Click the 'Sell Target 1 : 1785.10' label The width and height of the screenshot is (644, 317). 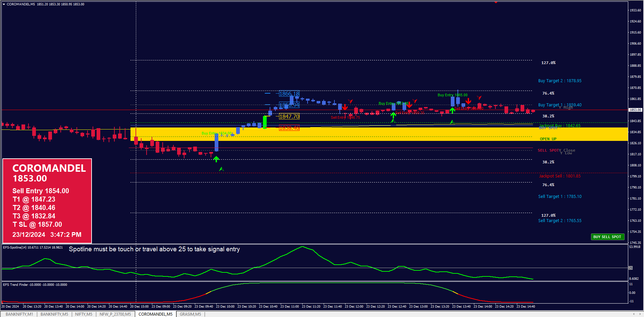click(x=560, y=197)
